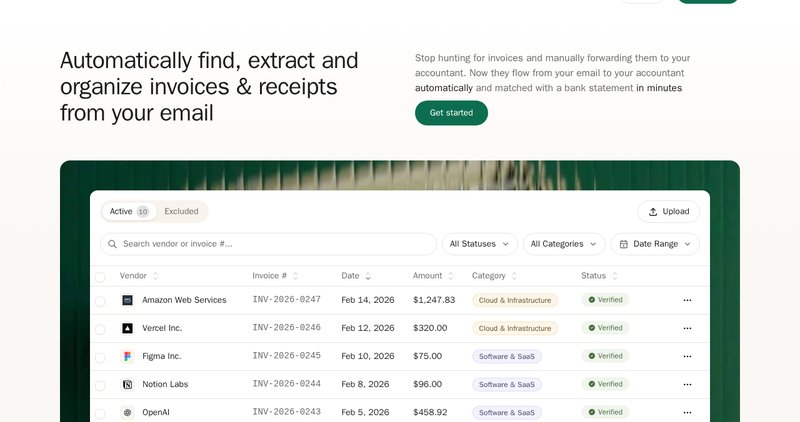Open the All Categories filter dropdown
The width and height of the screenshot is (800, 422).
(x=564, y=244)
